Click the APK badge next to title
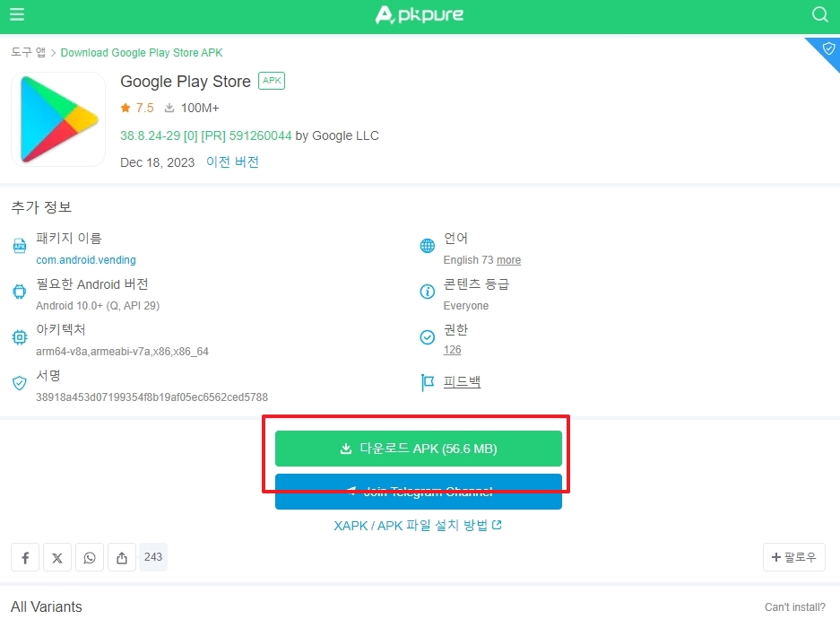 pyautogui.click(x=272, y=81)
